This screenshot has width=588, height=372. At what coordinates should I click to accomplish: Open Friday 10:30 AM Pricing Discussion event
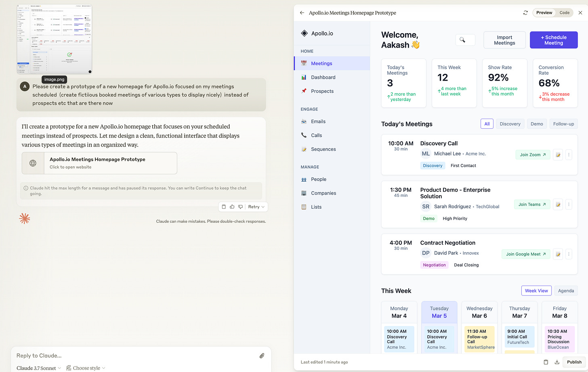click(559, 339)
